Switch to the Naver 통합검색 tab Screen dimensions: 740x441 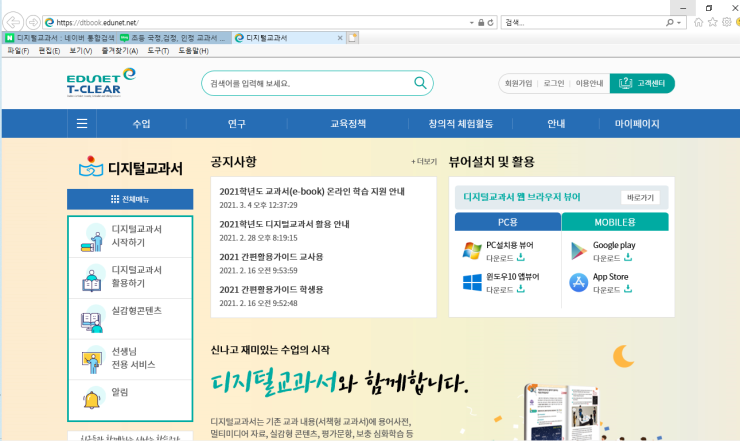[60, 38]
